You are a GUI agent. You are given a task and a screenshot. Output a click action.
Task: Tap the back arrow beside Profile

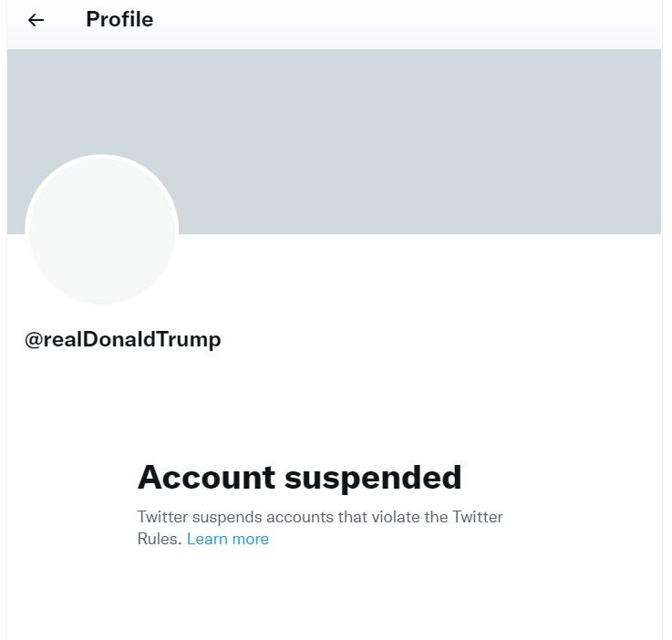[x=36, y=20]
